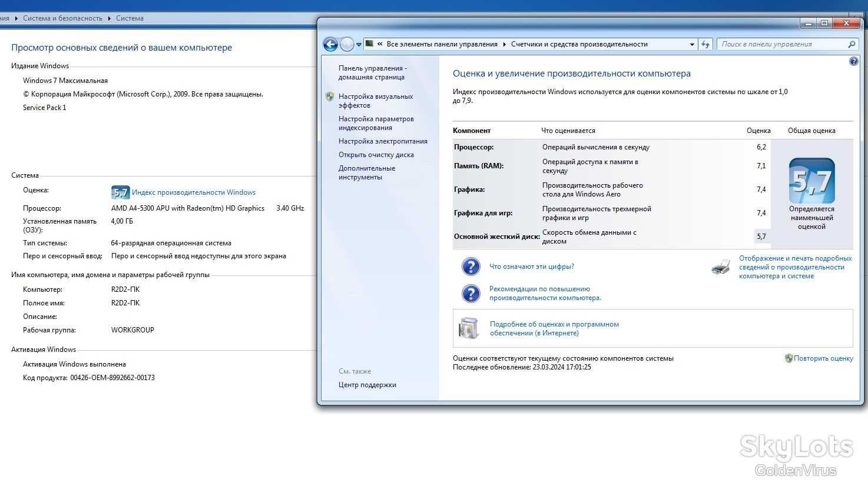
Task: Select product code 00426-OEM-8992662-00173
Action: coord(112,378)
